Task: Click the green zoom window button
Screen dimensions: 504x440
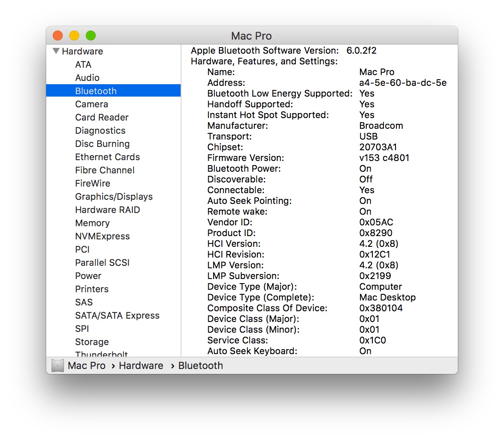Action: [x=91, y=35]
